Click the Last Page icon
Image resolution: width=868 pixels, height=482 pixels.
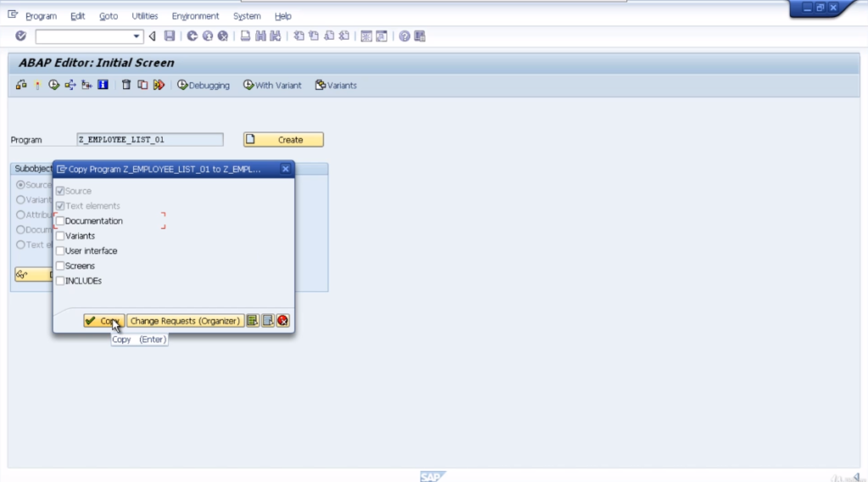(x=344, y=36)
